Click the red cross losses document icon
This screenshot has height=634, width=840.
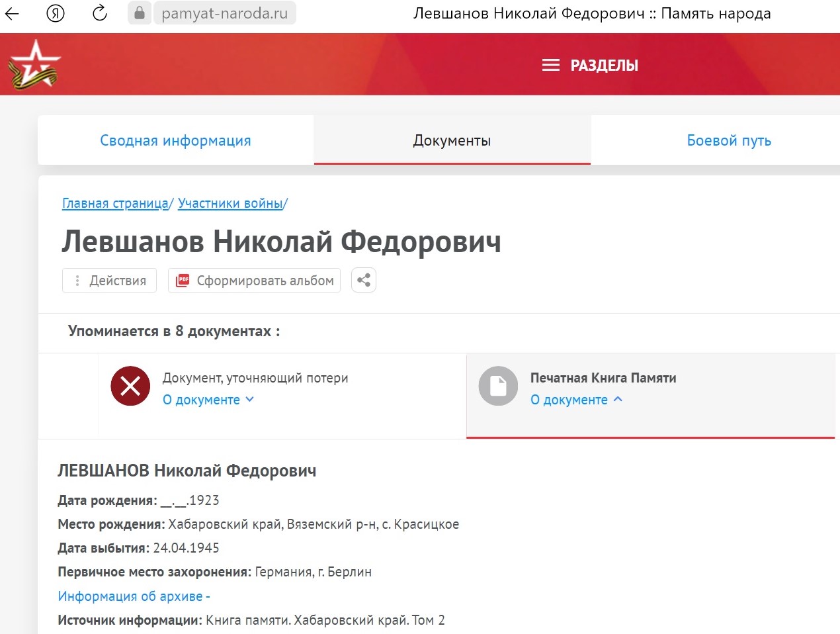click(130, 386)
